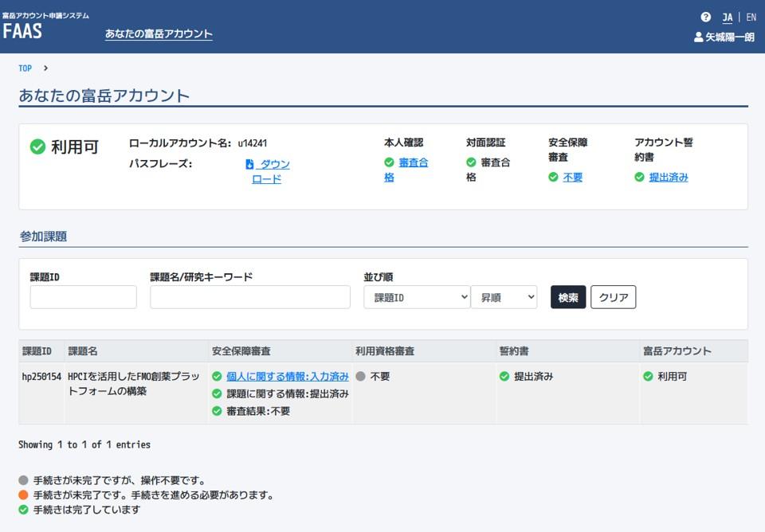Click the 課題ID text input field
765x532 pixels.
tap(84, 297)
